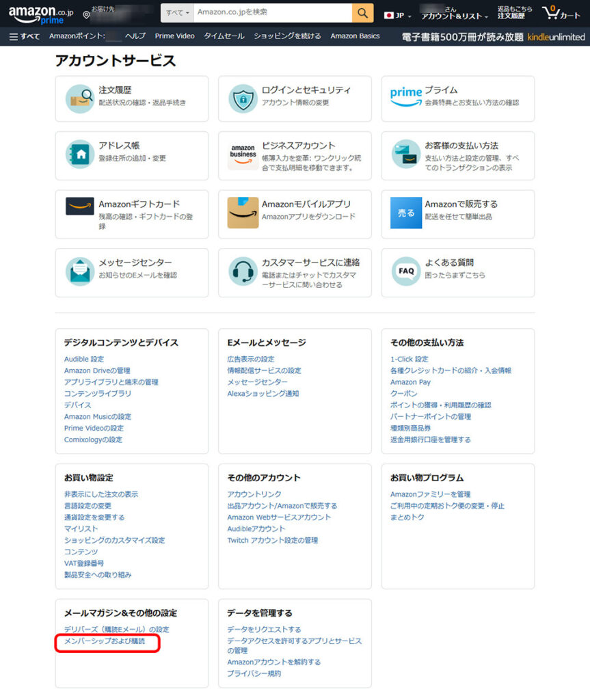Click the ログインとセキュリティ shield icon
This screenshot has height=700, width=590.
pyautogui.click(x=243, y=98)
